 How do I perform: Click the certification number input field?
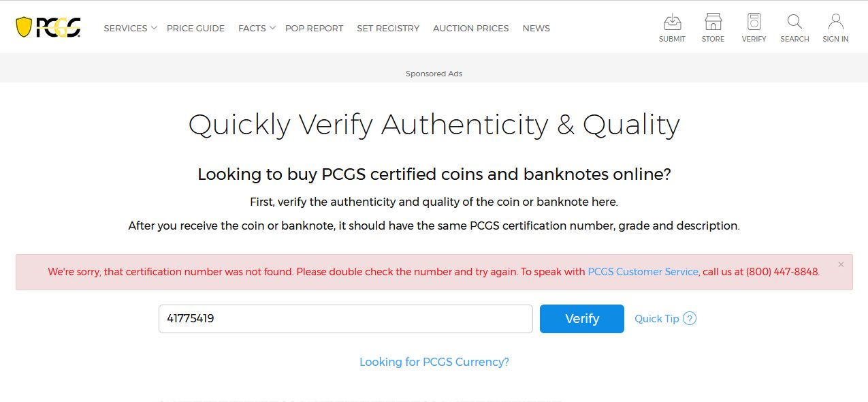[x=345, y=319]
